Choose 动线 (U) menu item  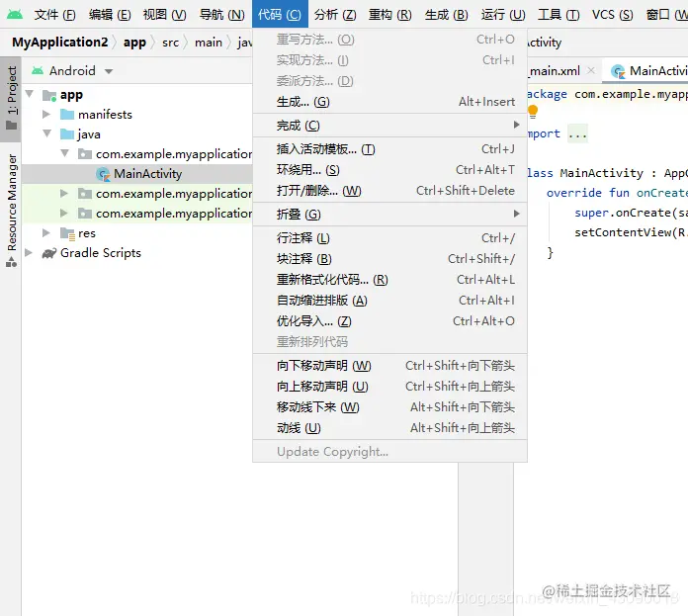[x=389, y=428]
